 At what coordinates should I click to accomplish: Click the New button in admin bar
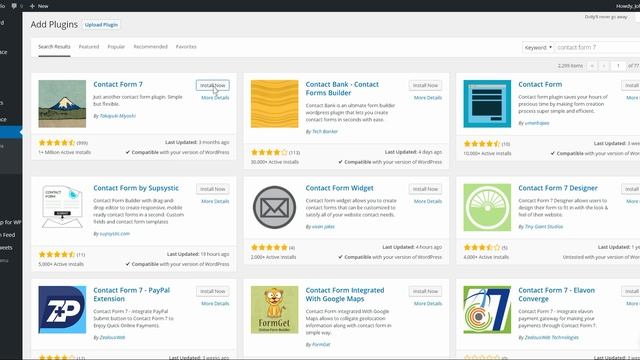[39, 6]
